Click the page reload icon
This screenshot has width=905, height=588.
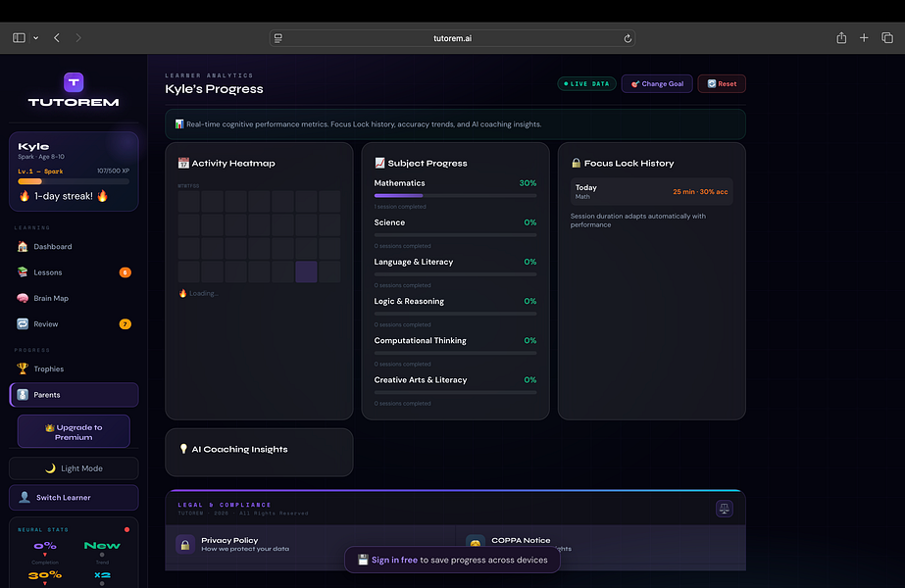tap(628, 38)
